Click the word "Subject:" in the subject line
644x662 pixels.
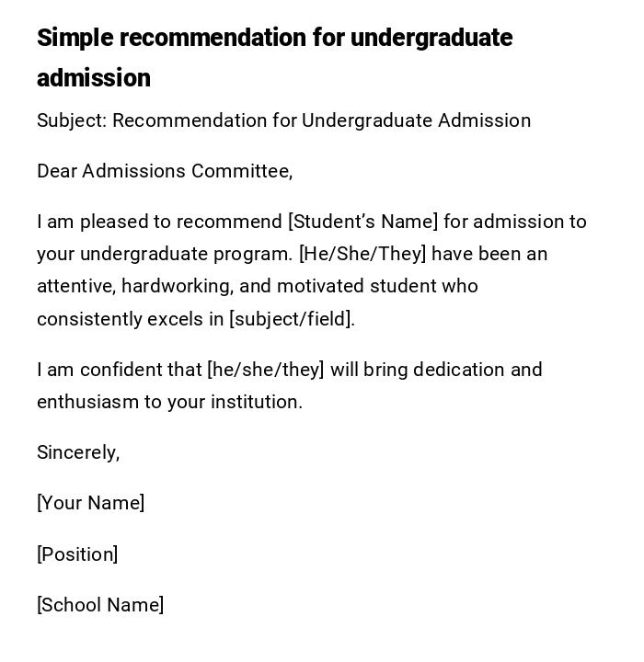click(71, 120)
